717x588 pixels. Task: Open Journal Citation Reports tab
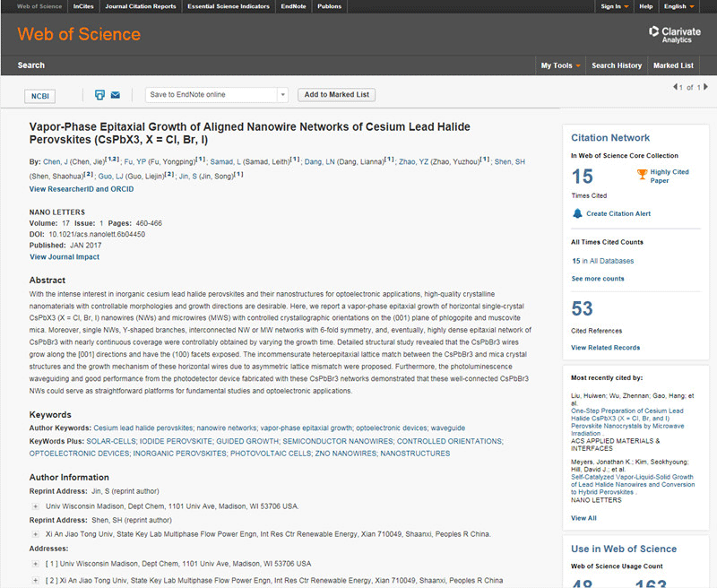tap(141, 6)
